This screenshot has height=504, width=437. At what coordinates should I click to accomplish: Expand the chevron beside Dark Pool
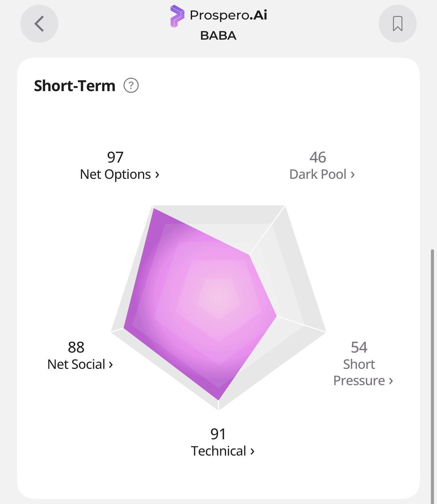click(x=352, y=175)
